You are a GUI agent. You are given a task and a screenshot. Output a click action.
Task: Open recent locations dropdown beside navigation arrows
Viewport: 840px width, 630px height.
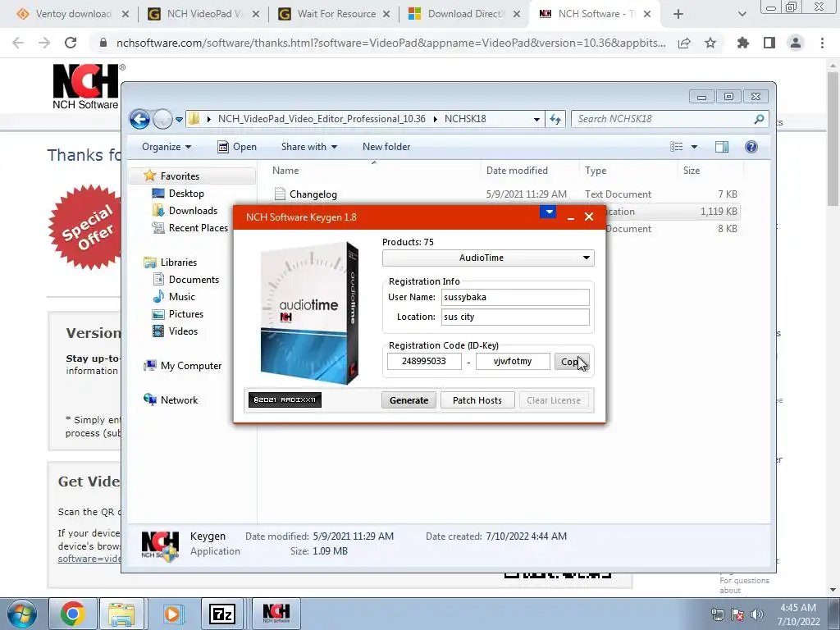(179, 120)
